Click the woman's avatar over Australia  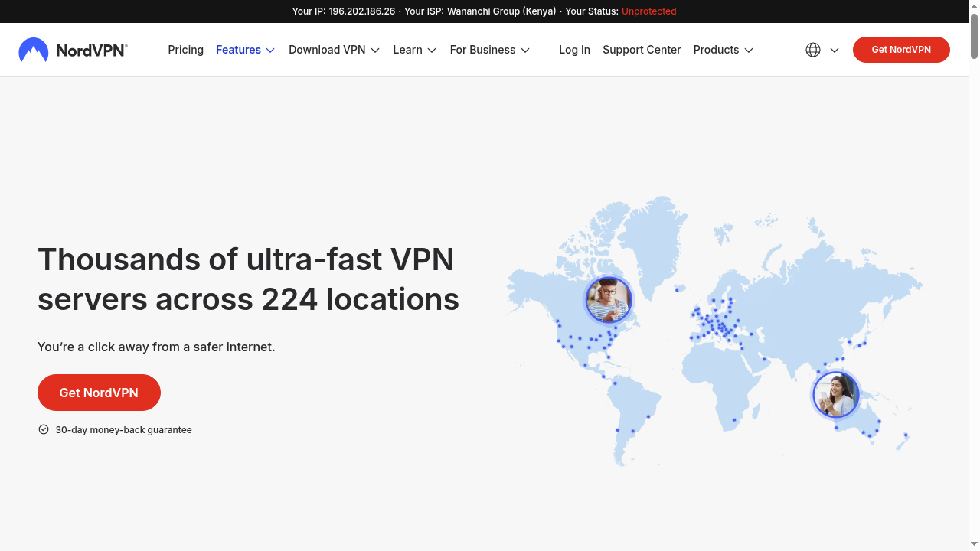(x=835, y=394)
